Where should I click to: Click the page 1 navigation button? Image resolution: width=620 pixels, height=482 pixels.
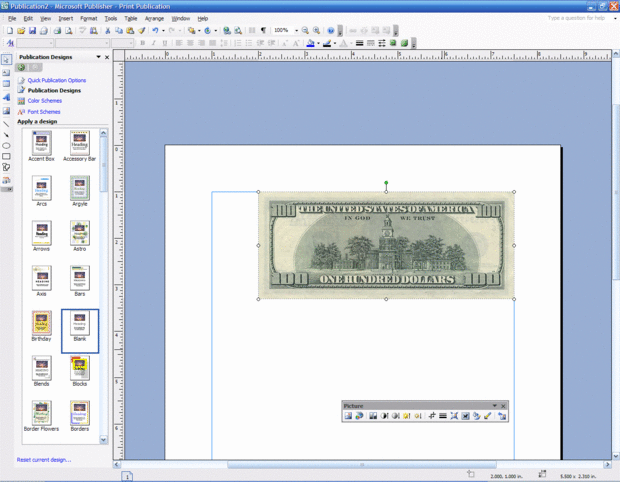click(x=127, y=476)
